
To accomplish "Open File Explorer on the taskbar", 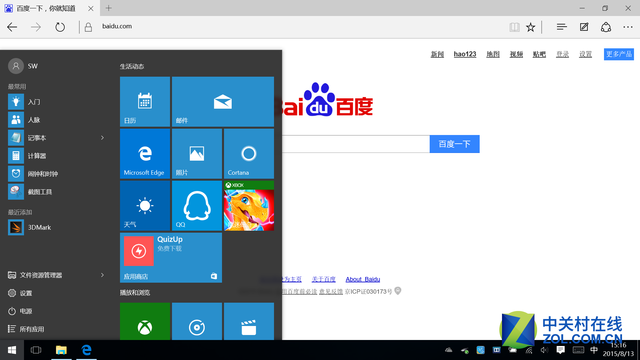I will 61,350.
